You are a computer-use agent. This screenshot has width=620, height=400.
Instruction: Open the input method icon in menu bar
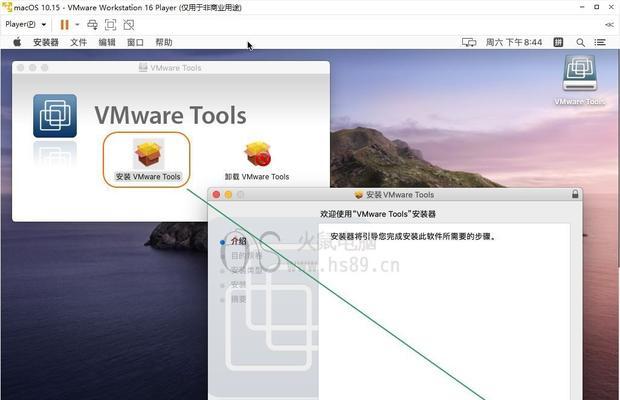click(558, 42)
